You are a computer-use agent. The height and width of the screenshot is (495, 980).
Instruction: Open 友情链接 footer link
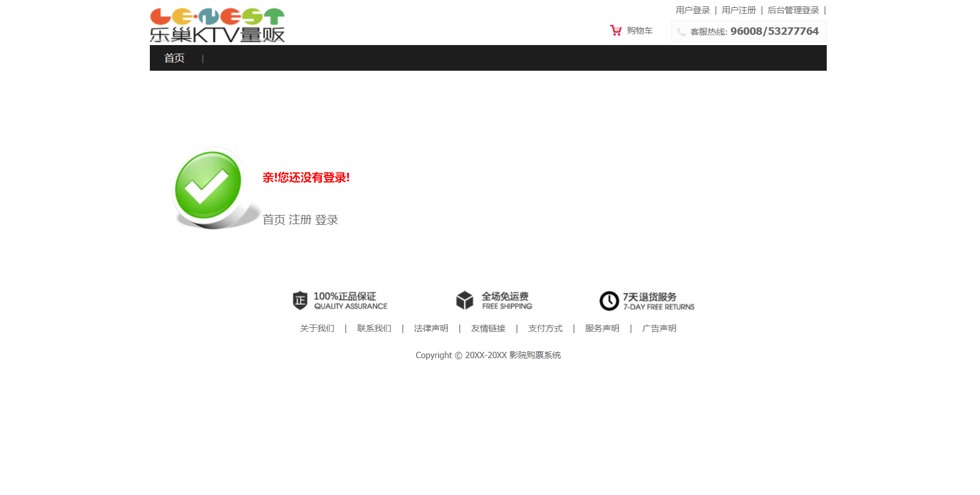tap(488, 328)
